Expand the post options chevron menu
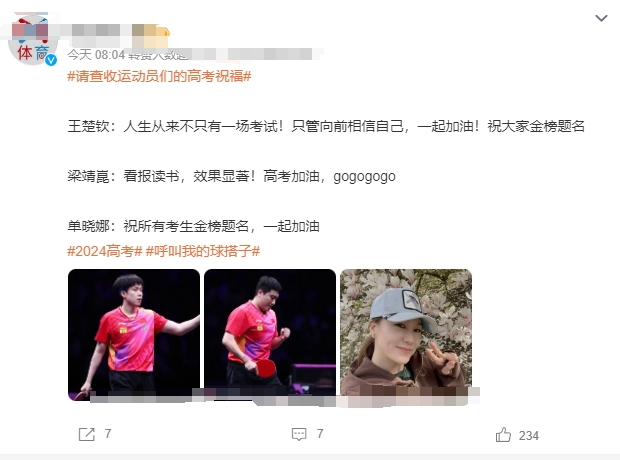 [601, 18]
